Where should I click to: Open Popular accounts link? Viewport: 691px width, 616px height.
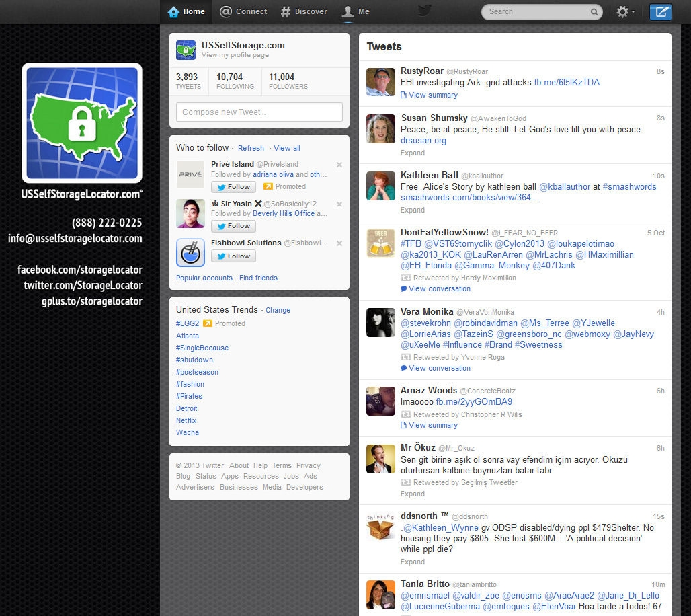pos(204,278)
